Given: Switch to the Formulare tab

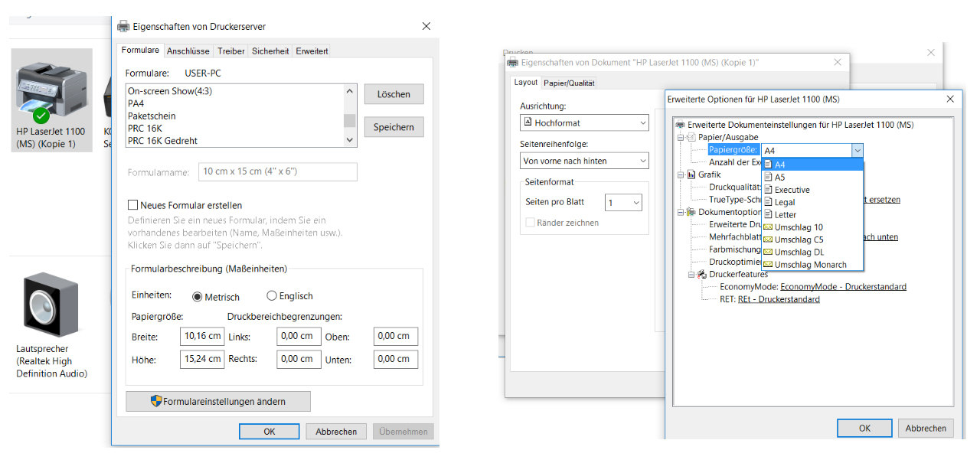Looking at the screenshot, I should coord(141,50).
